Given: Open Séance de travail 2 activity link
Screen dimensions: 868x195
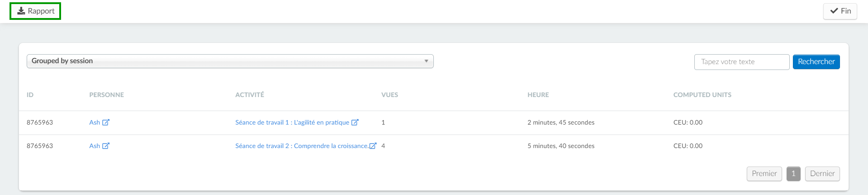Looking at the screenshot, I should tap(302, 146).
